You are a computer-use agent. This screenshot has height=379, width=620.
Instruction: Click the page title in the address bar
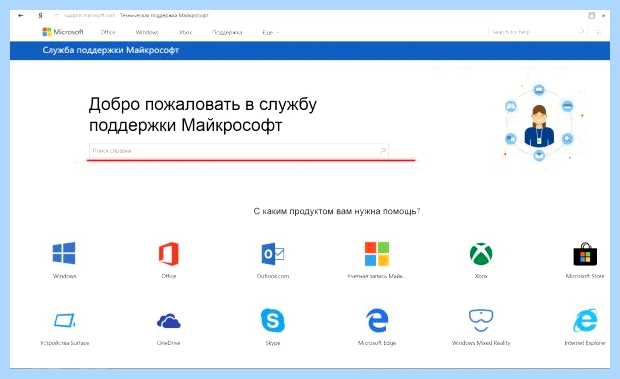click(164, 15)
